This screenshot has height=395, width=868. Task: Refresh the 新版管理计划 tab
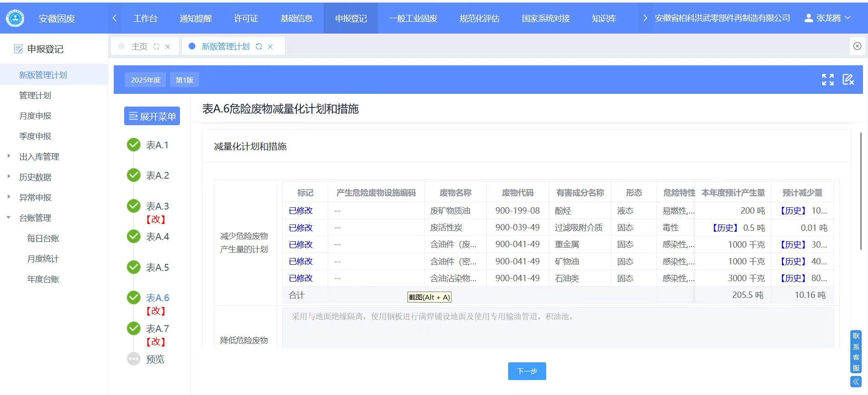tap(259, 47)
